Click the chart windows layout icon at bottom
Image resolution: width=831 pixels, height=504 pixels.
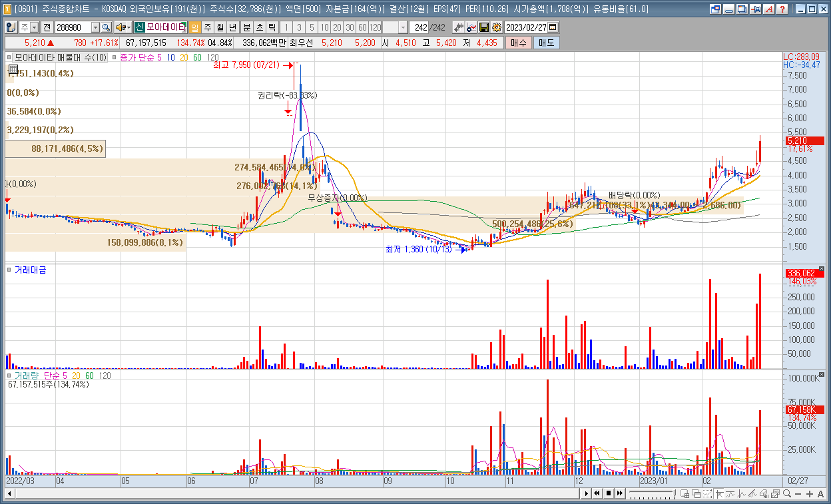pyautogui.click(x=774, y=493)
